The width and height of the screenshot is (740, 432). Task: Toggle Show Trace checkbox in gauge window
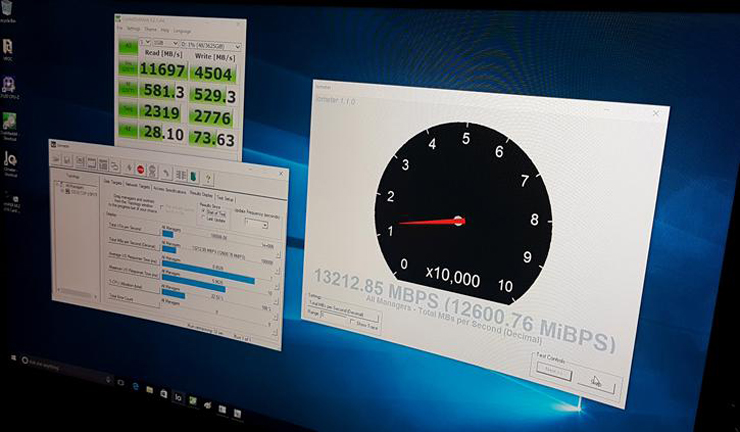(x=352, y=322)
